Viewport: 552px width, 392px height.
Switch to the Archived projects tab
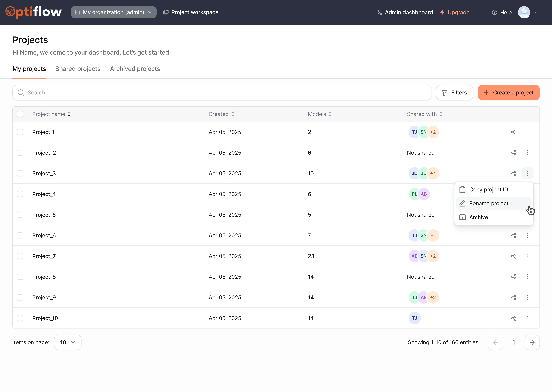[135, 69]
